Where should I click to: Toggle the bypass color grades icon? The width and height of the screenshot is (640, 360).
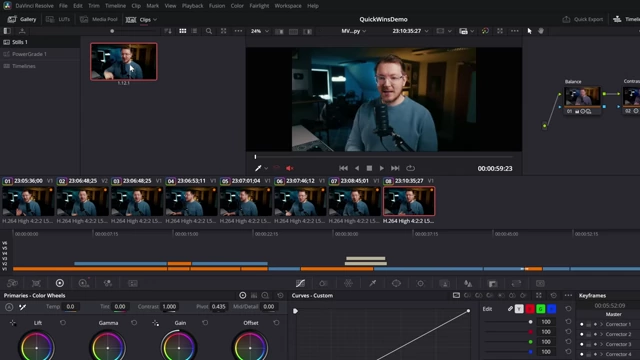click(x=485, y=31)
